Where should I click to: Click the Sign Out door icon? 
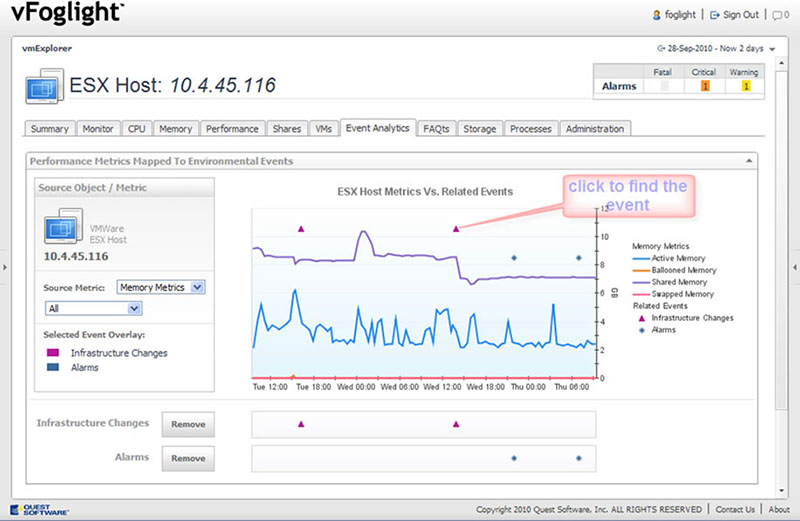(715, 15)
